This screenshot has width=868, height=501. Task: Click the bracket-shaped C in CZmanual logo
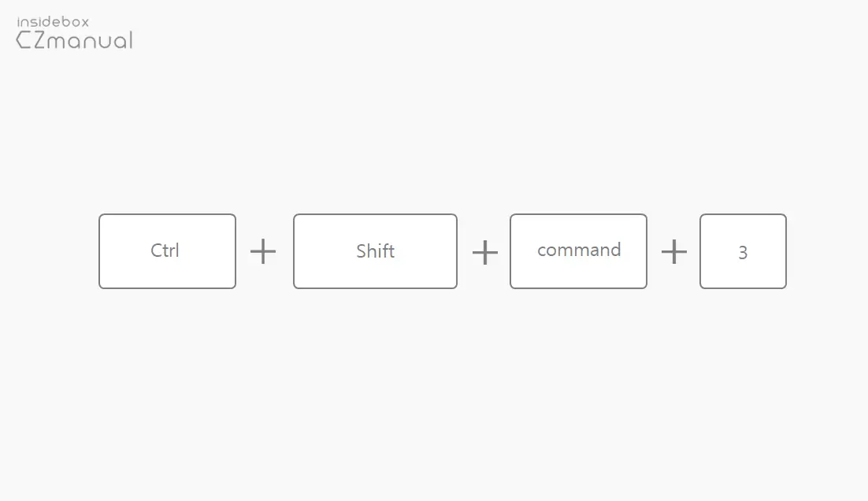(x=23, y=40)
